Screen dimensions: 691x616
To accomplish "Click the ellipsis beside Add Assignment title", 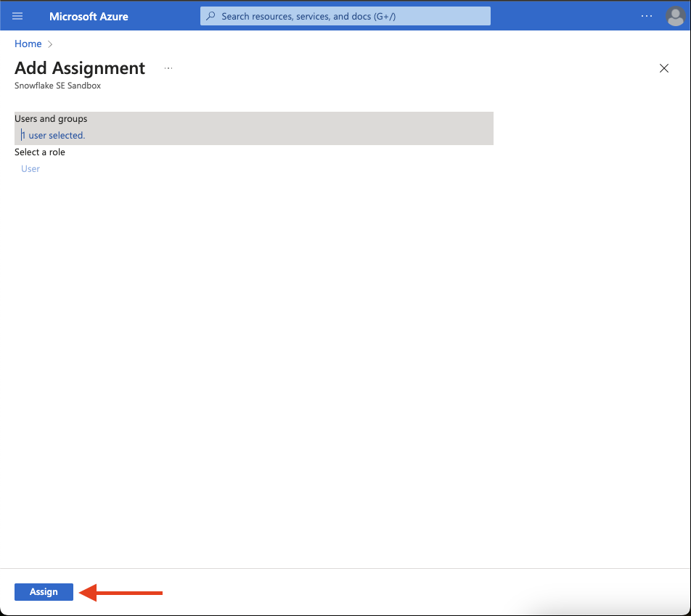I will click(x=168, y=68).
